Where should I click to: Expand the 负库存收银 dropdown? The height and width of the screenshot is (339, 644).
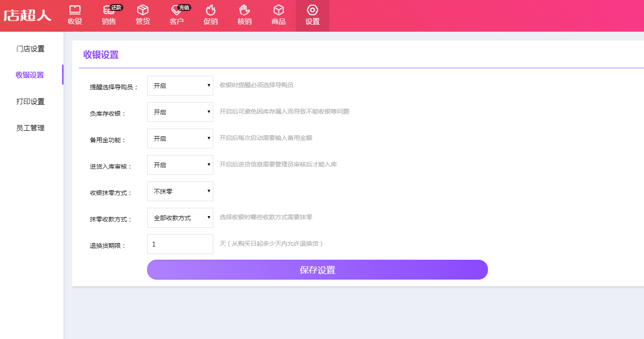pos(180,112)
